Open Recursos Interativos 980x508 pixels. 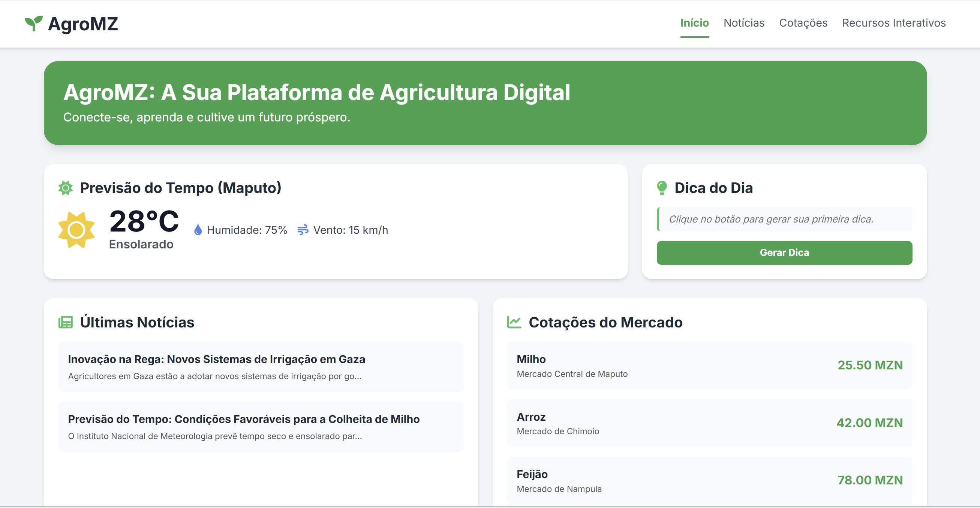click(894, 23)
